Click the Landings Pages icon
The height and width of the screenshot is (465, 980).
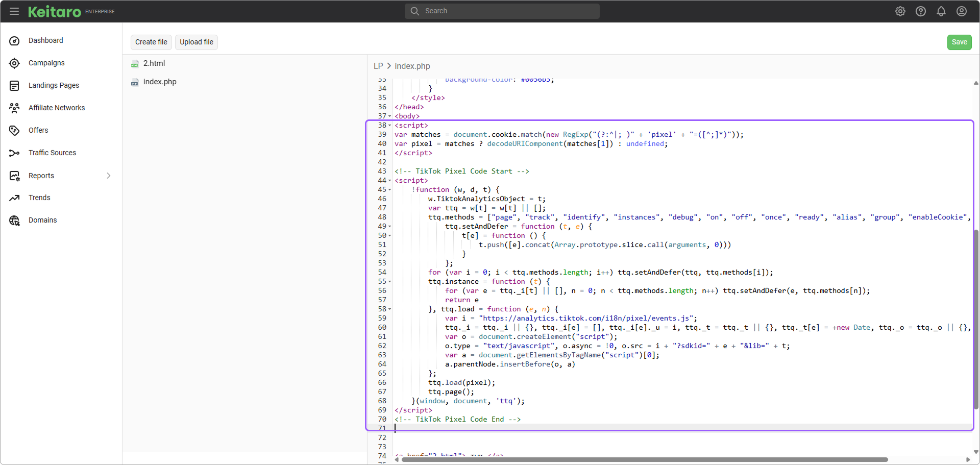(14, 86)
